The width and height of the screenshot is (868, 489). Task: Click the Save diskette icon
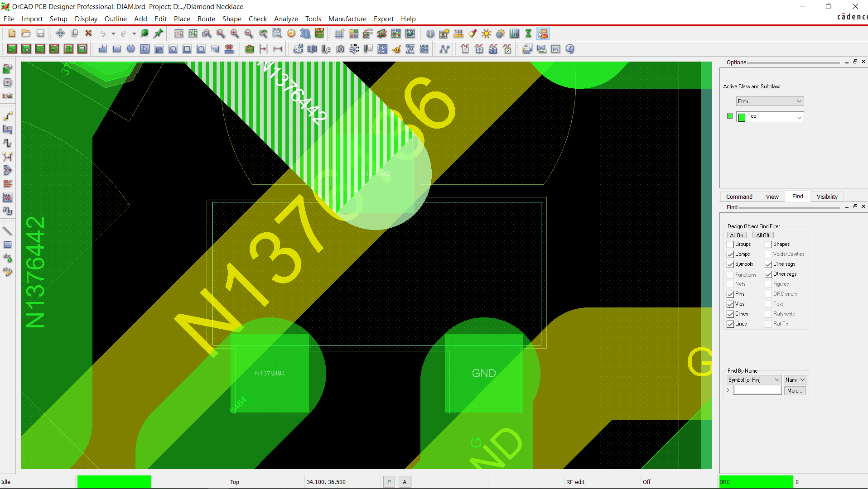pos(40,33)
